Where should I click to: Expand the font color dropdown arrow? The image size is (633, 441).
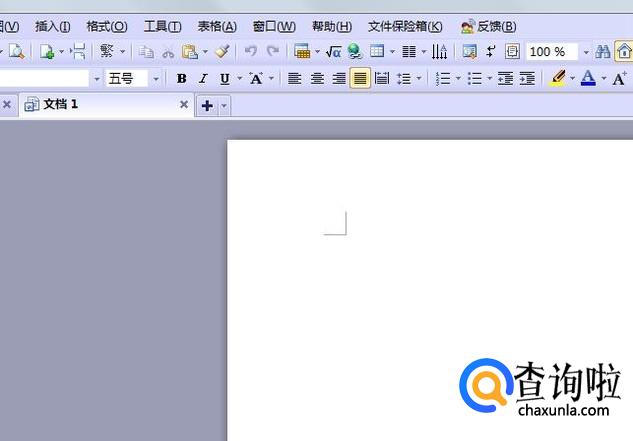[604, 78]
